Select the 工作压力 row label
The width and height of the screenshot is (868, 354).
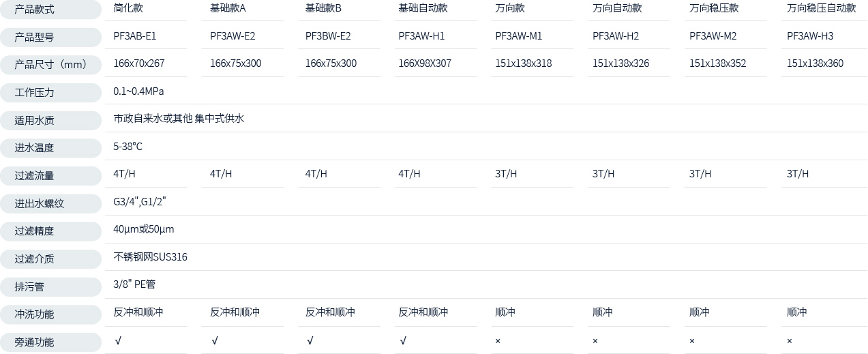[35, 92]
